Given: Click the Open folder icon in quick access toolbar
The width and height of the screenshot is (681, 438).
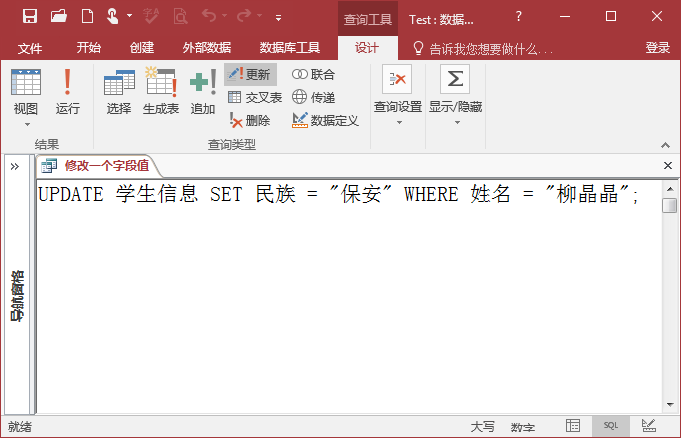Looking at the screenshot, I should [x=59, y=17].
